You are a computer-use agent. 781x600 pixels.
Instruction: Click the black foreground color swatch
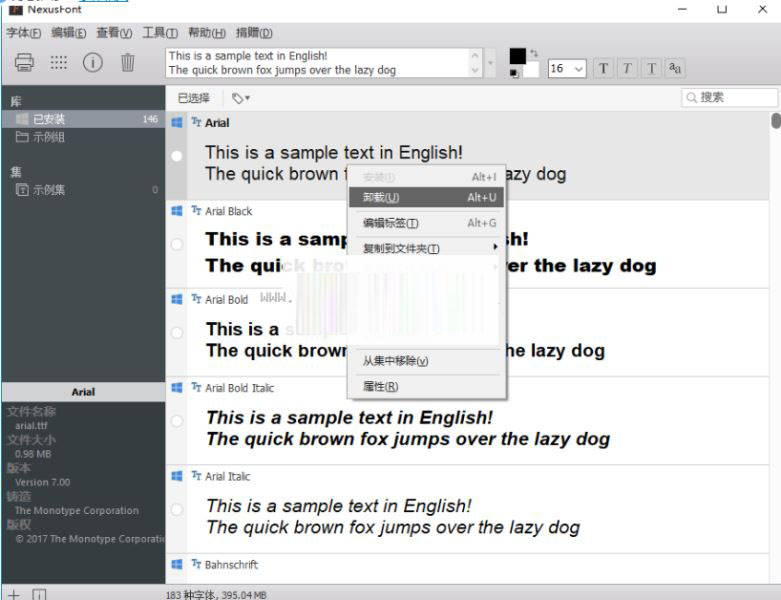[518, 56]
